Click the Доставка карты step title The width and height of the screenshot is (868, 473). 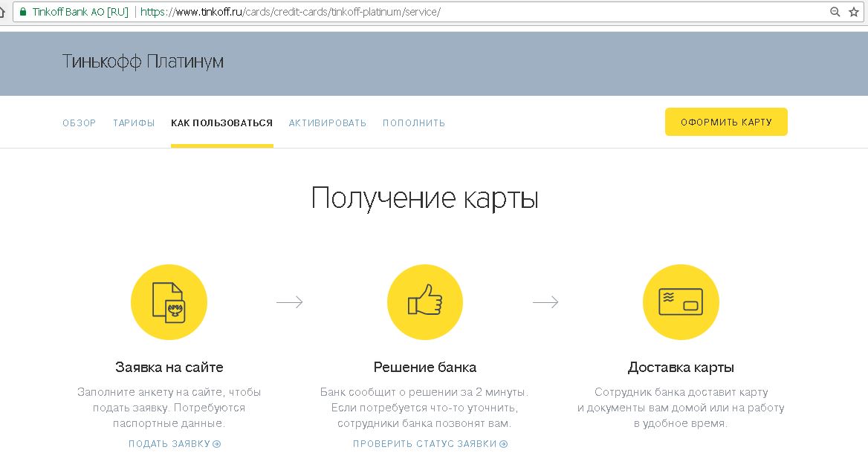[x=681, y=368]
